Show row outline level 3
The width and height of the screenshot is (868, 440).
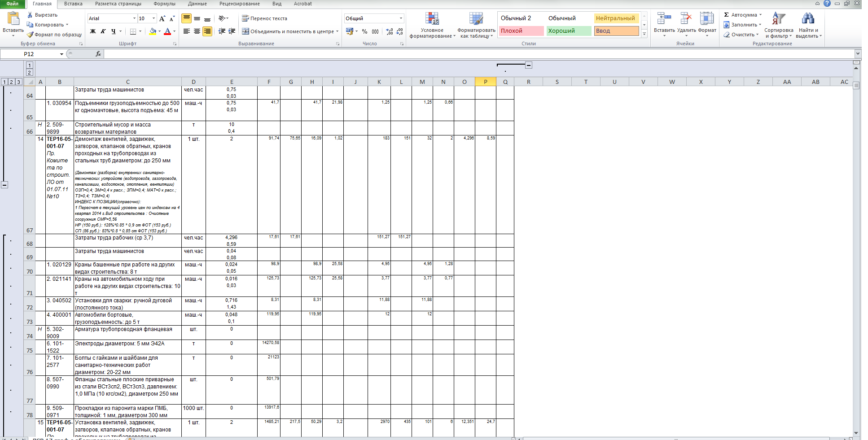click(x=18, y=82)
